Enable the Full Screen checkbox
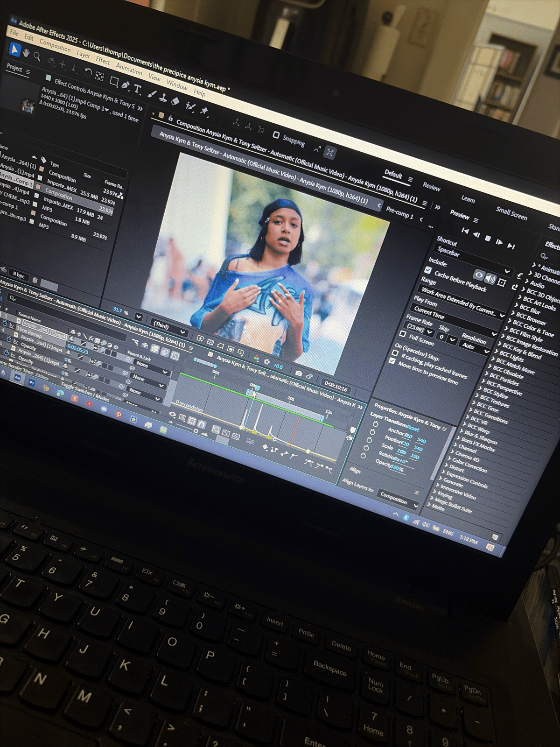The height and width of the screenshot is (747, 560). pos(403,333)
